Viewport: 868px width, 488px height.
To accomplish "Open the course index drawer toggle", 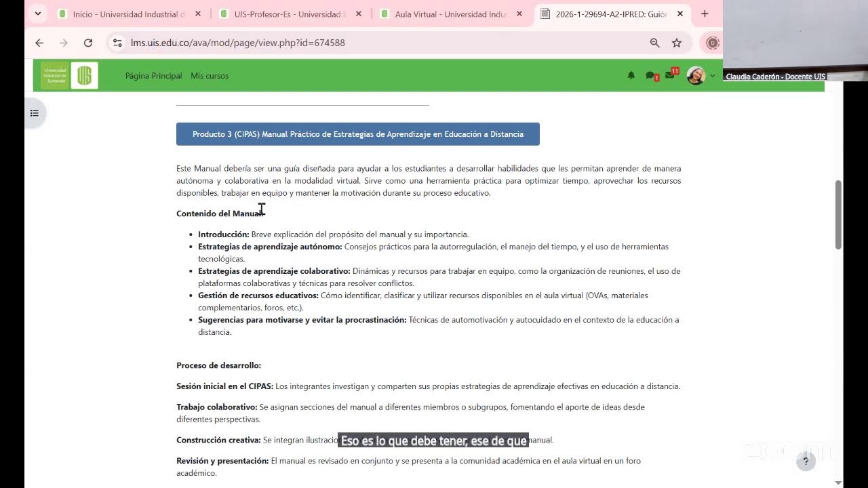I will pos(35,113).
